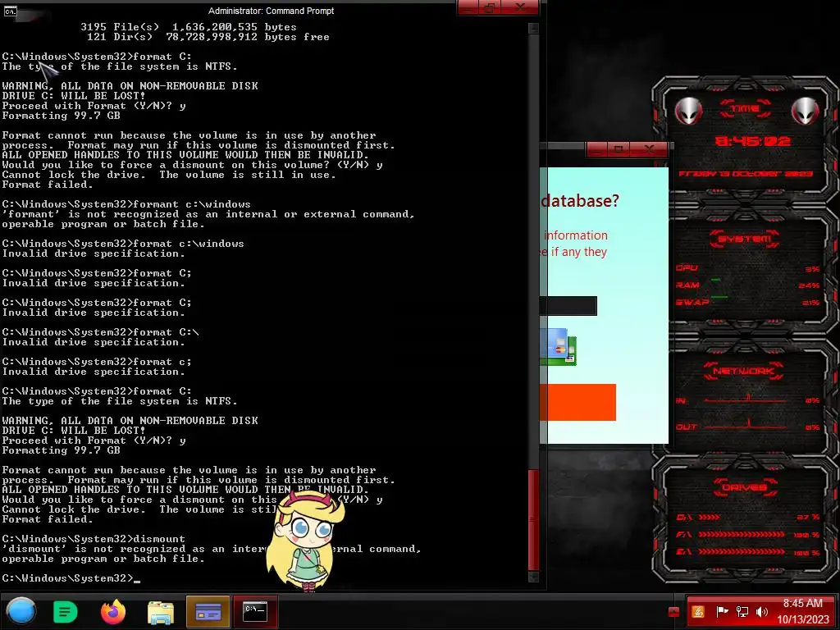Click the TIME widget header
Screen dimensions: 840x630
click(745, 109)
